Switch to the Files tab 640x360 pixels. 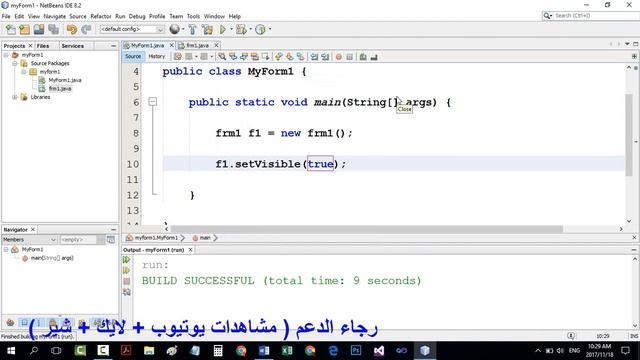point(43,46)
